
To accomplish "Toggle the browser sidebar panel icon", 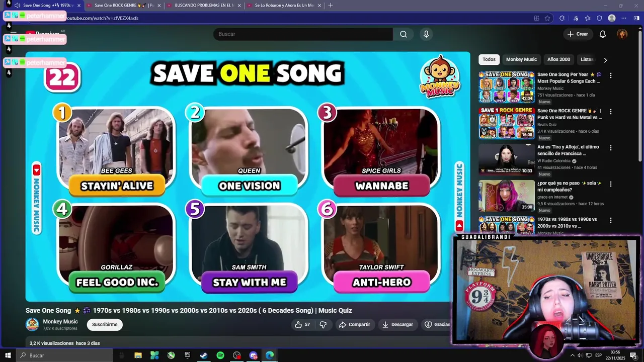I will pos(636,18).
